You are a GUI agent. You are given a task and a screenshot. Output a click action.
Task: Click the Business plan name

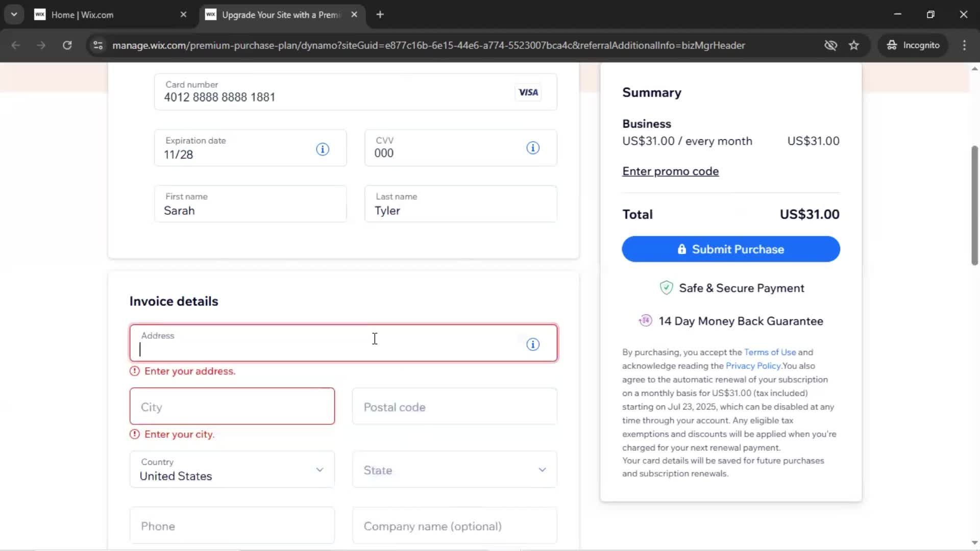647,124
